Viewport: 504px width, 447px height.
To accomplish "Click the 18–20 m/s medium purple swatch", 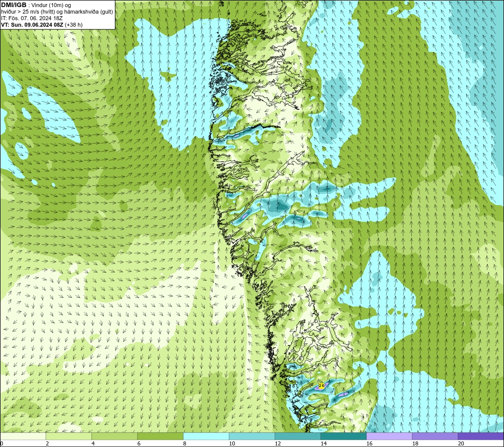I will point(435,436).
